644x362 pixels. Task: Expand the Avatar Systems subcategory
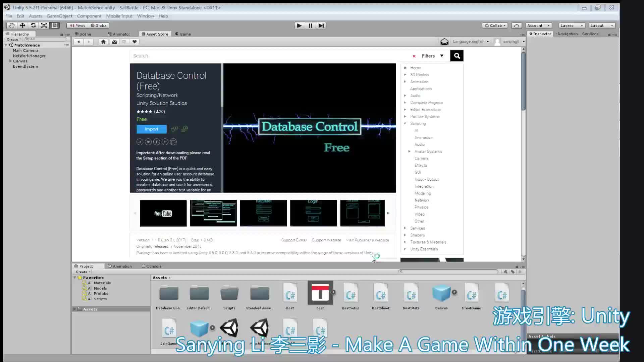click(409, 152)
